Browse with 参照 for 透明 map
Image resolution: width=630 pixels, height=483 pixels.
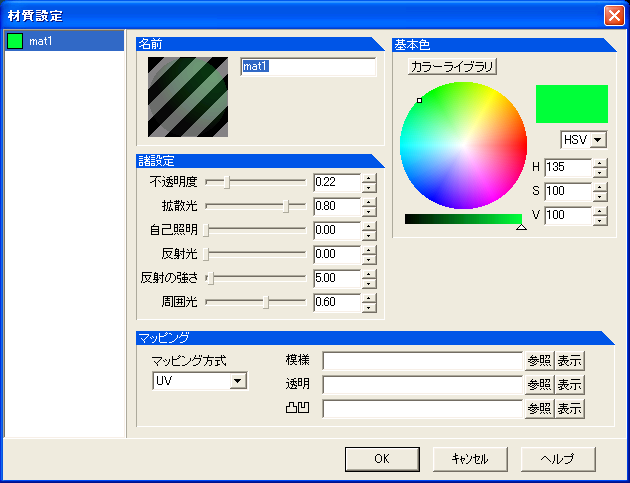(x=539, y=385)
